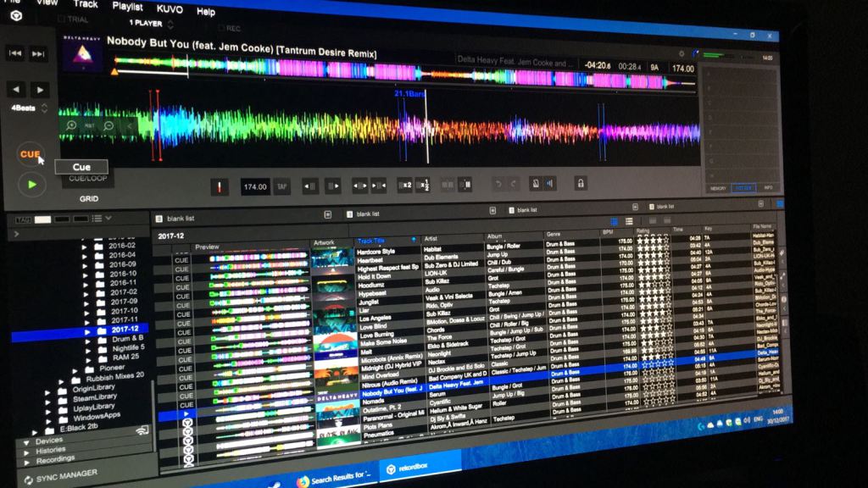This screenshot has height=488, width=868.
Task: Open the 1 PLAYER layout dropdown
Action: click(x=151, y=24)
